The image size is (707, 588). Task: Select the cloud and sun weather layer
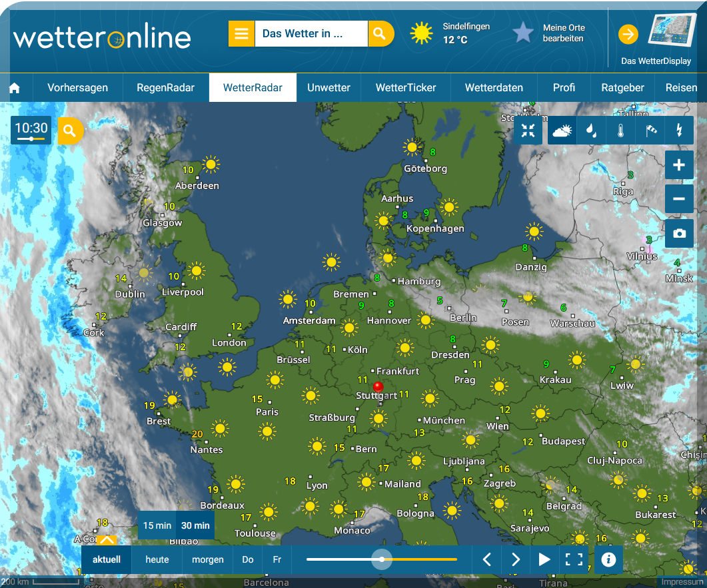coord(562,131)
